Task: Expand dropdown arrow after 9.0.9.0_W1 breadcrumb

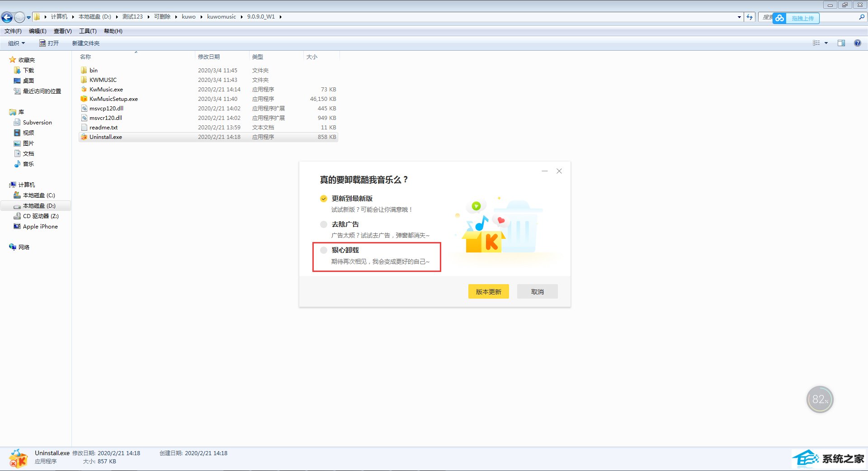Action: point(280,17)
